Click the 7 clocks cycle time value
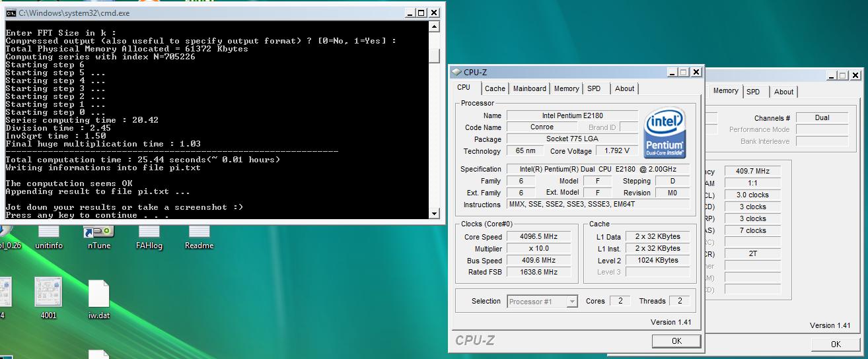The height and width of the screenshot is (359, 868). [752, 230]
